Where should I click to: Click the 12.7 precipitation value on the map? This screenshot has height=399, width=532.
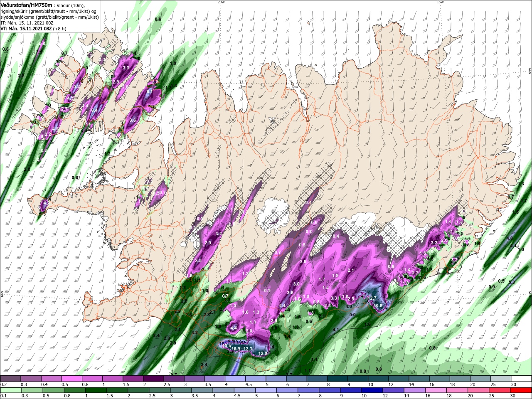pyautogui.click(x=372, y=298)
